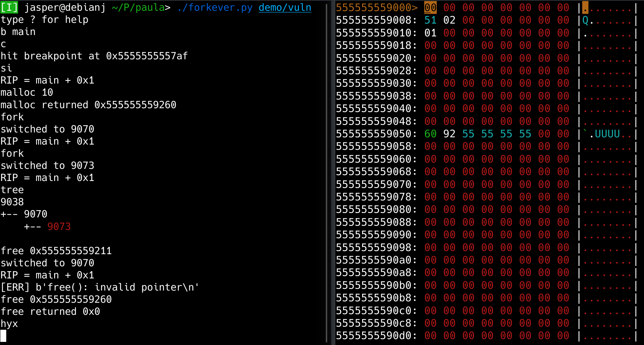644x345 pixels.
Task: Click address label 555555559080:
Action: coord(377,209)
